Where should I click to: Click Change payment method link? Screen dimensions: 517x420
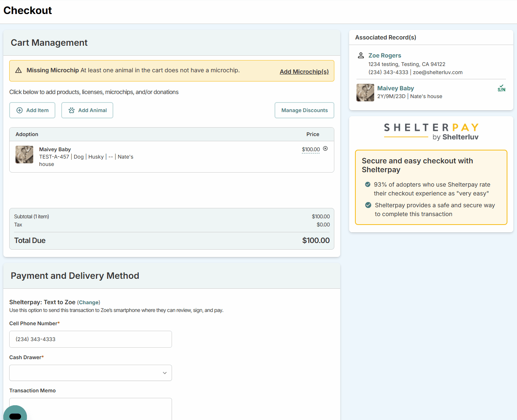[89, 302]
